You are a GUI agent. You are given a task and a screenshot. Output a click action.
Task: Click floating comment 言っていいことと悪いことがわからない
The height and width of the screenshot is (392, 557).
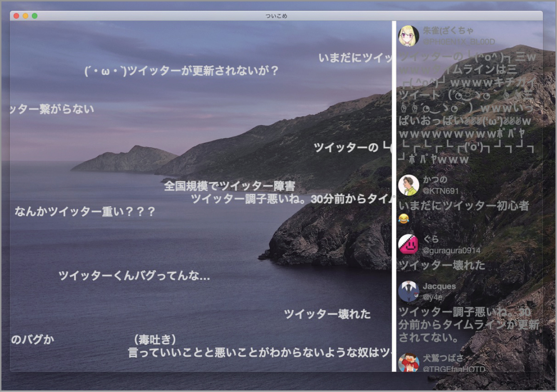[x=260, y=353]
